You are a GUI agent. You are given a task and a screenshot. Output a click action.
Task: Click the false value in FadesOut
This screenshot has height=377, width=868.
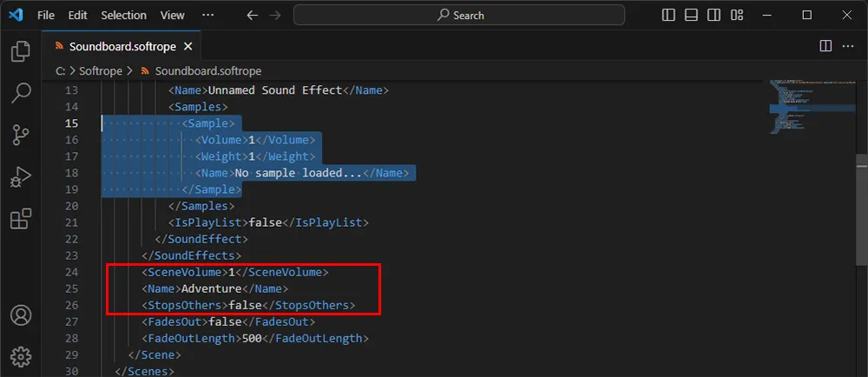225,321
